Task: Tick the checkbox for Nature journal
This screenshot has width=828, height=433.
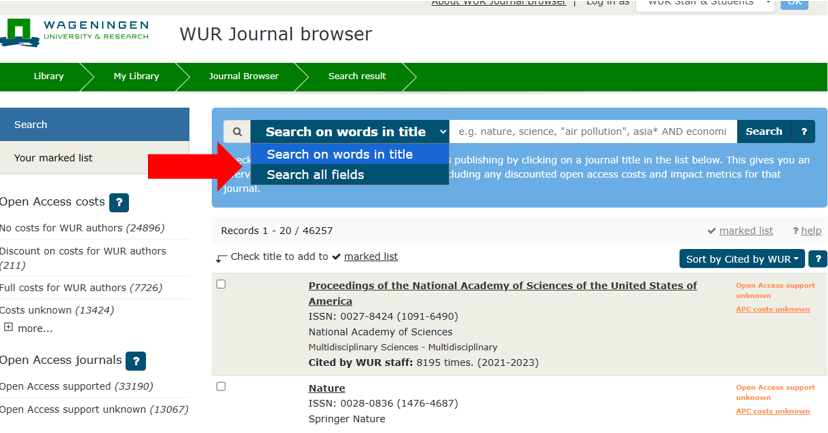Action: [x=221, y=387]
